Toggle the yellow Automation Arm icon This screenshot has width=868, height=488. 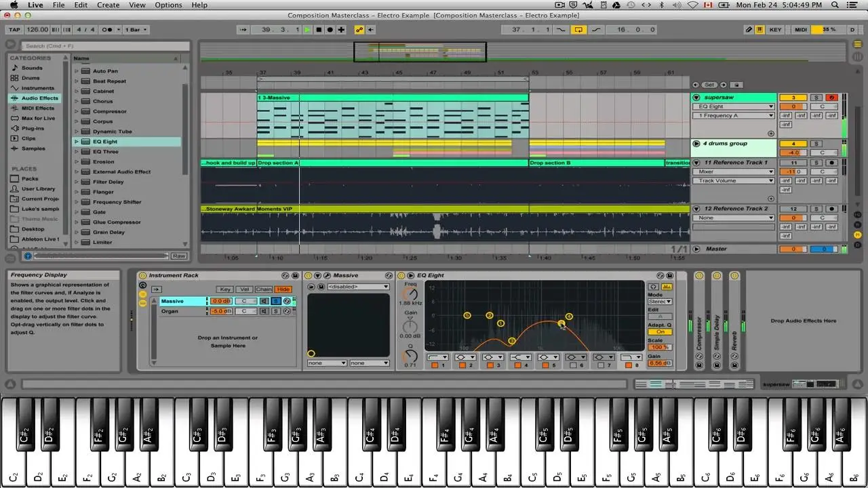click(359, 30)
